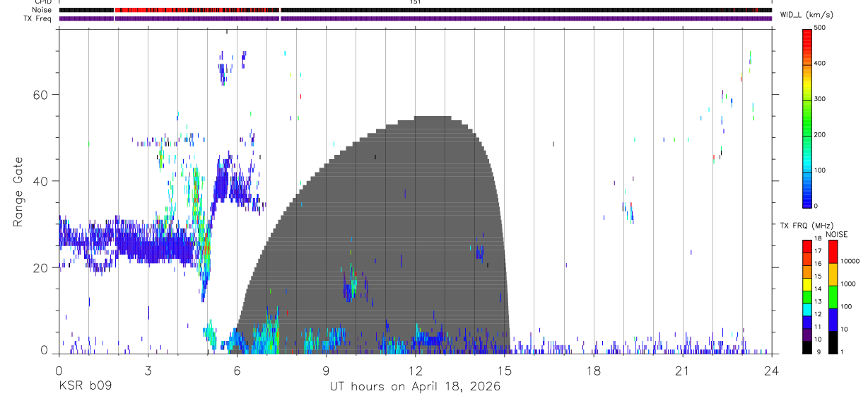Click the '6' tick on the UT hours axis
The width and height of the screenshot is (868, 401).
[237, 371]
